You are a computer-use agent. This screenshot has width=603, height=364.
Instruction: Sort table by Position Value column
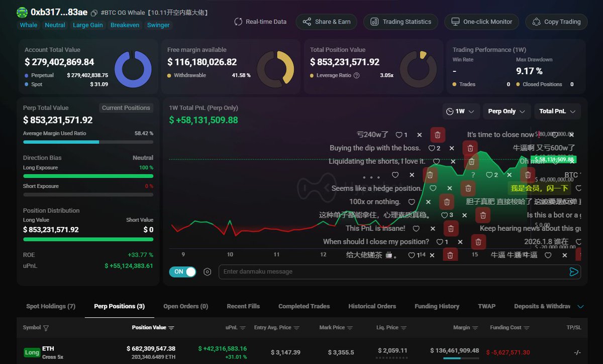click(153, 327)
